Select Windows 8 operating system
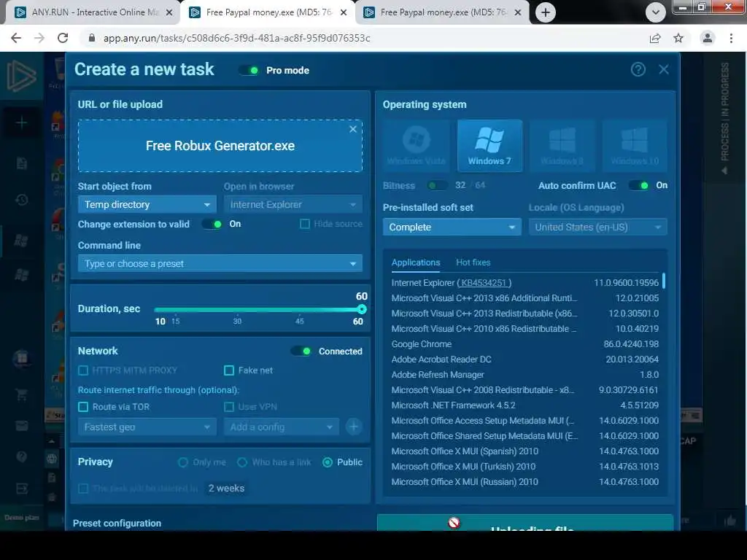Image resolution: width=747 pixels, height=560 pixels. click(x=562, y=146)
